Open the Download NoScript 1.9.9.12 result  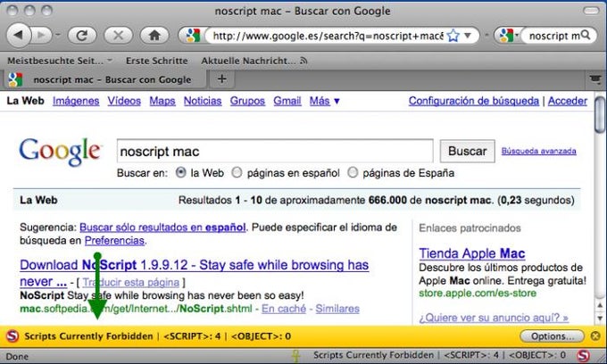[x=194, y=273]
